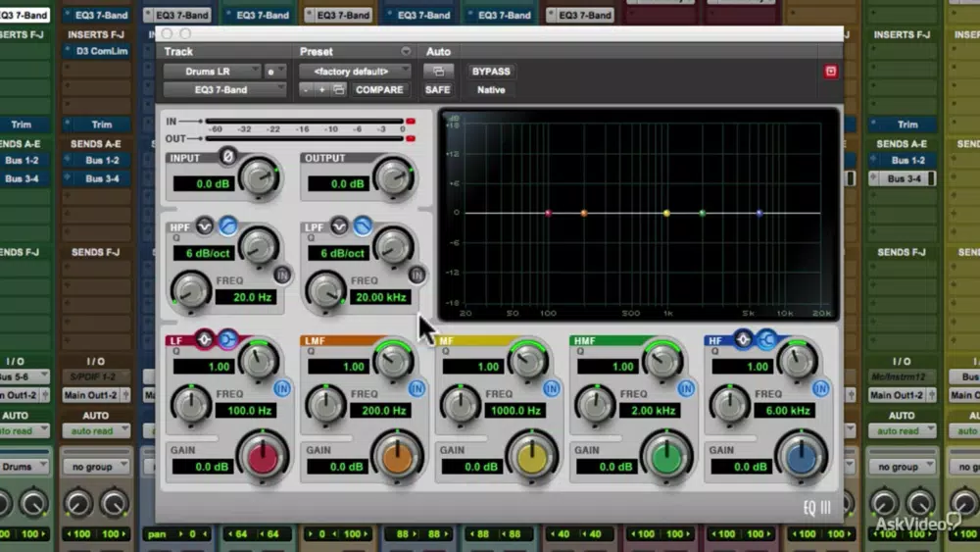Viewport: 980px width, 552px height.
Task: Click the HPF 20.0 Hz frequency field
Action: [246, 297]
